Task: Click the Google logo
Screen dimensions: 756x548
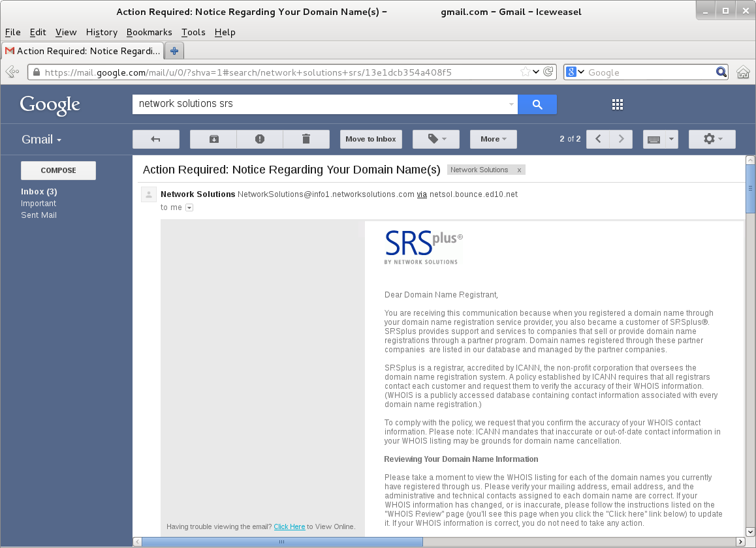Action: (x=50, y=104)
